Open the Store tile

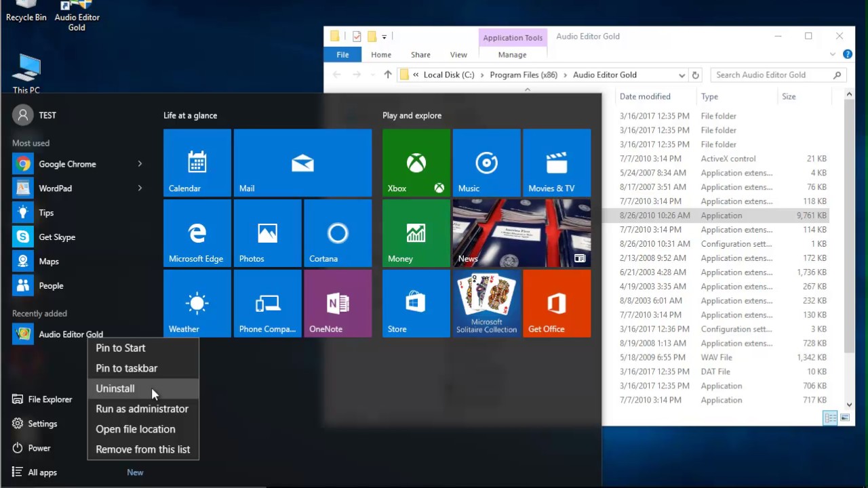(416, 304)
